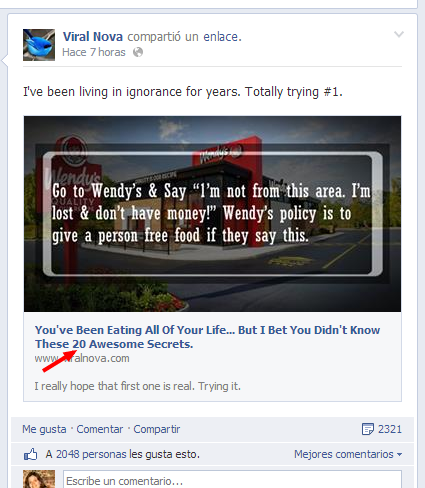Click 'Compartir' to share the post

157,429
